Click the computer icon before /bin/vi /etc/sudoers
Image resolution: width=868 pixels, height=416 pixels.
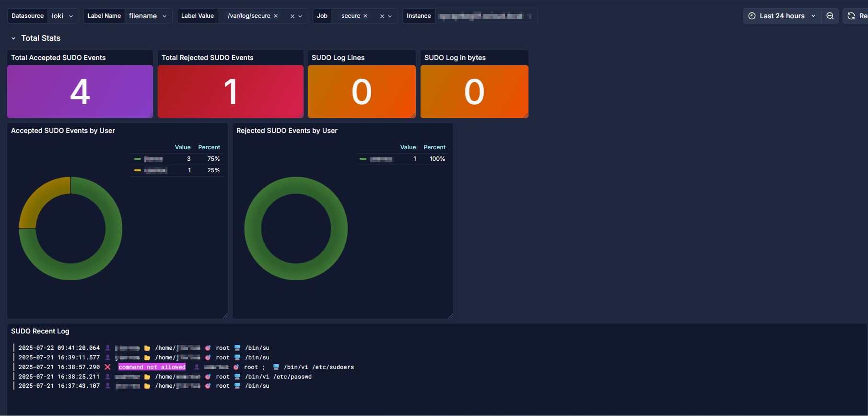276,367
